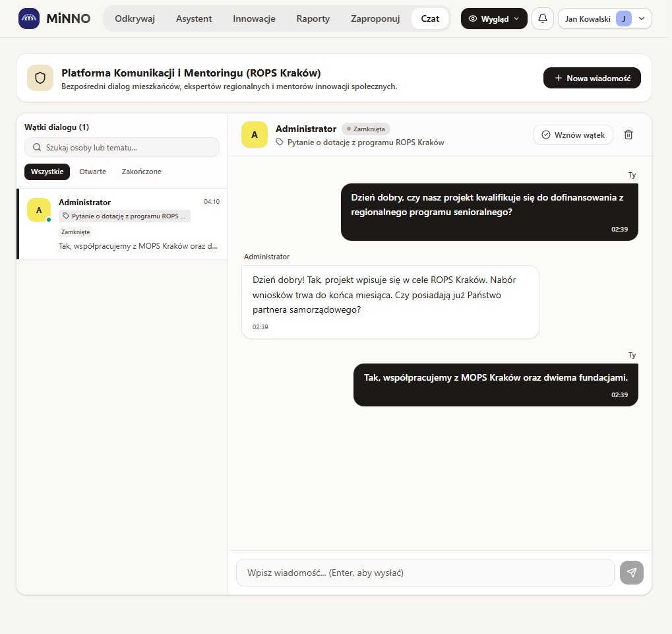Image resolution: width=672 pixels, height=634 pixels.
Task: Show Wszystkie threads filter
Action: (x=47, y=172)
